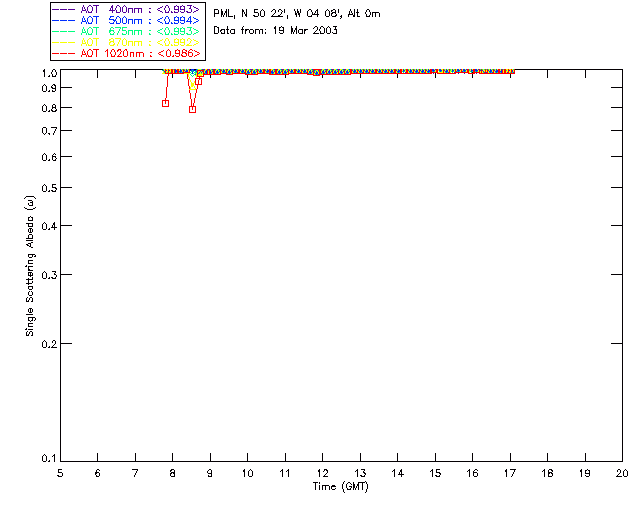Click the PML location header text

click(x=297, y=14)
